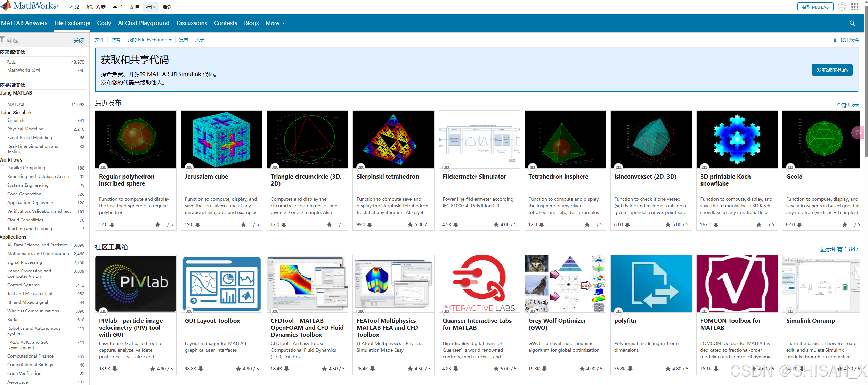Screen dimensions: 868x385
Task: Open FOMCON Toolbox for MATLAB title
Action: pos(730,324)
